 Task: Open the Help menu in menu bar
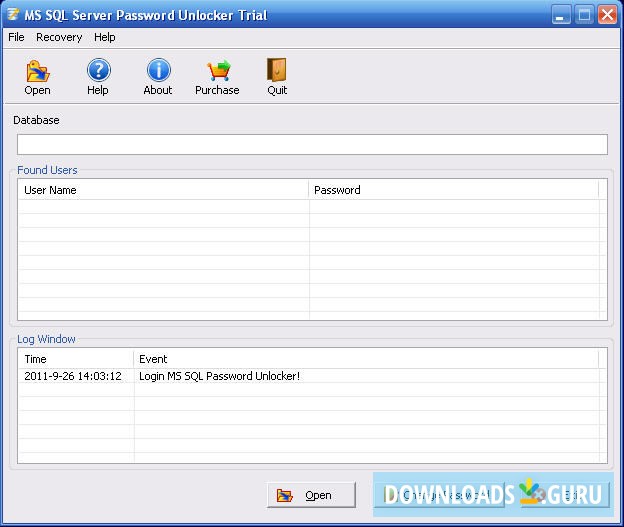[x=105, y=37]
